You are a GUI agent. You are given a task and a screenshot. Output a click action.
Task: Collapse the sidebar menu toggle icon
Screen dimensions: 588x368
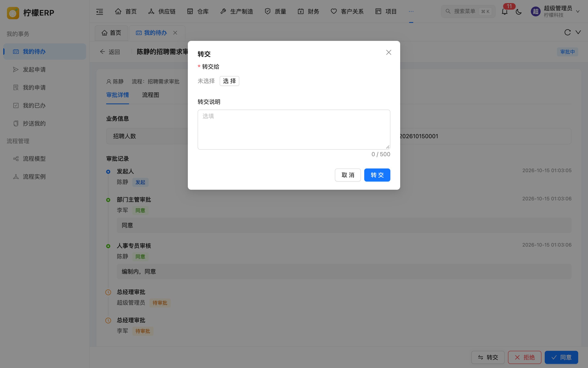click(x=100, y=11)
